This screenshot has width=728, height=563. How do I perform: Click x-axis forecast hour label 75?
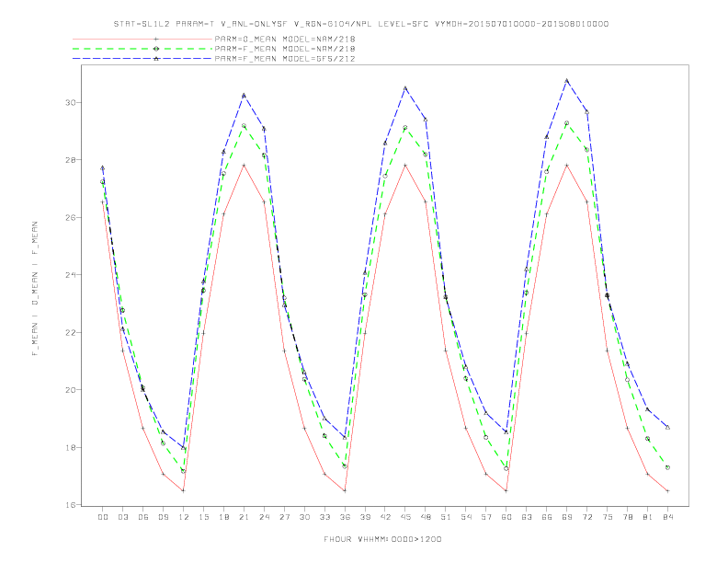pos(608,517)
